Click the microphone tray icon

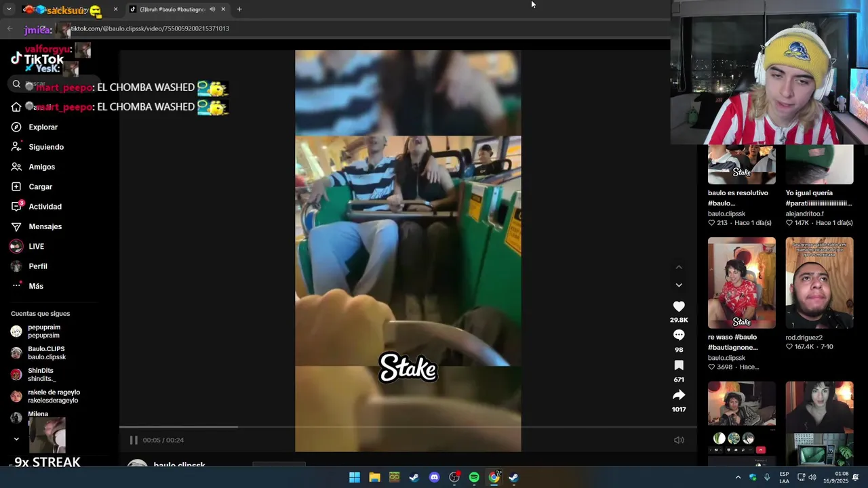pyautogui.click(x=767, y=477)
